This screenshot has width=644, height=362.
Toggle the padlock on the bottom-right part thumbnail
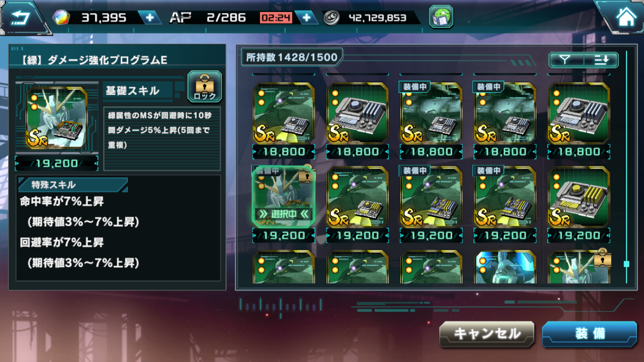(602, 258)
